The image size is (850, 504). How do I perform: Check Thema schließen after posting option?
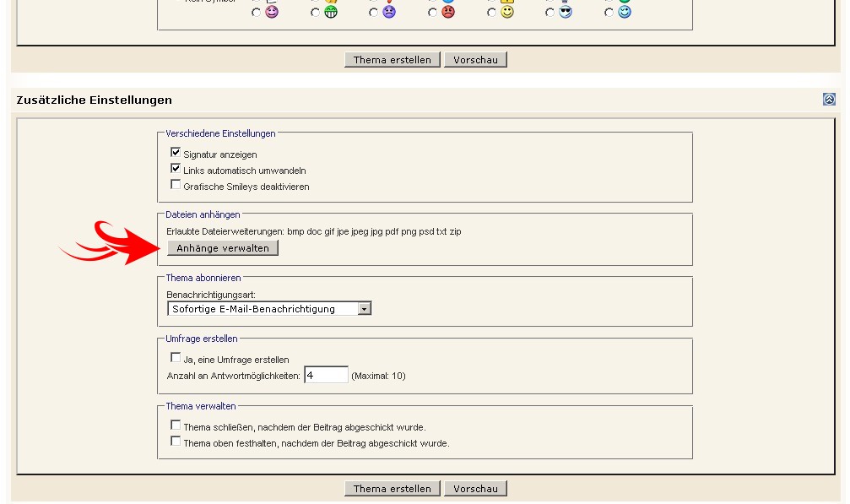(176, 425)
